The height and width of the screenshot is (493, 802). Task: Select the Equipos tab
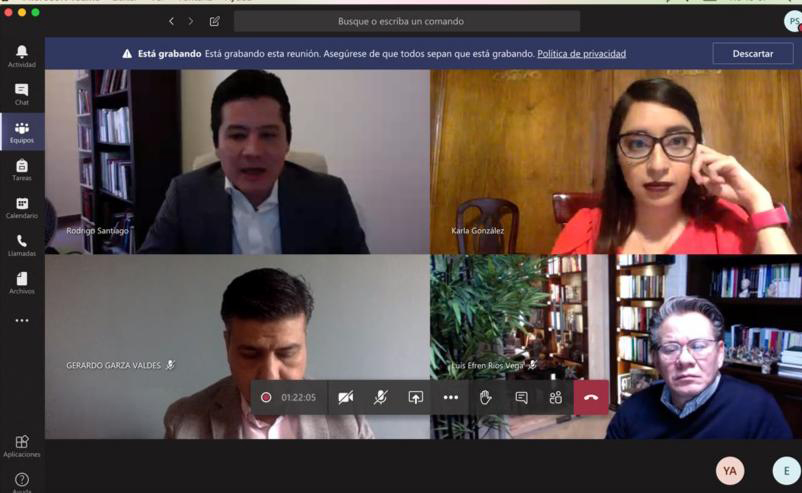(x=21, y=132)
